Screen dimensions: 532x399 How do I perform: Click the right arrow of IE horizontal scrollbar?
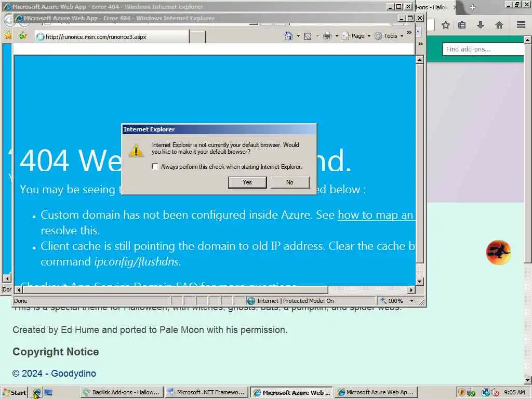(411, 290)
